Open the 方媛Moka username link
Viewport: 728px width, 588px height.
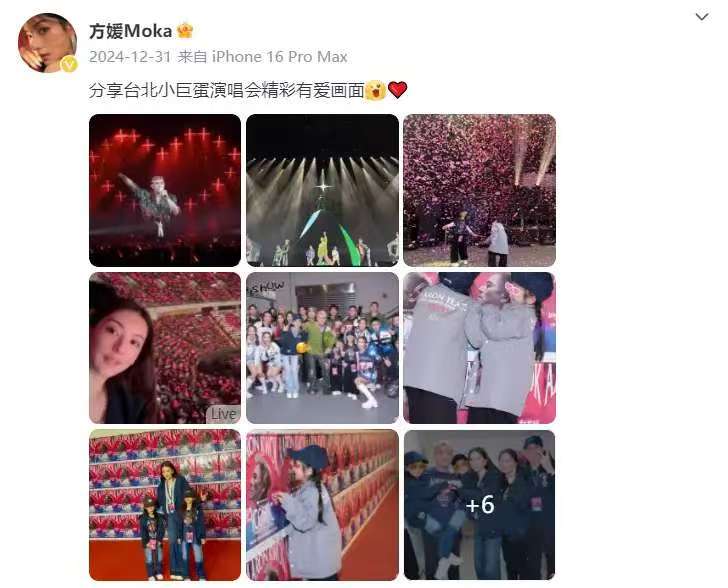(130, 31)
